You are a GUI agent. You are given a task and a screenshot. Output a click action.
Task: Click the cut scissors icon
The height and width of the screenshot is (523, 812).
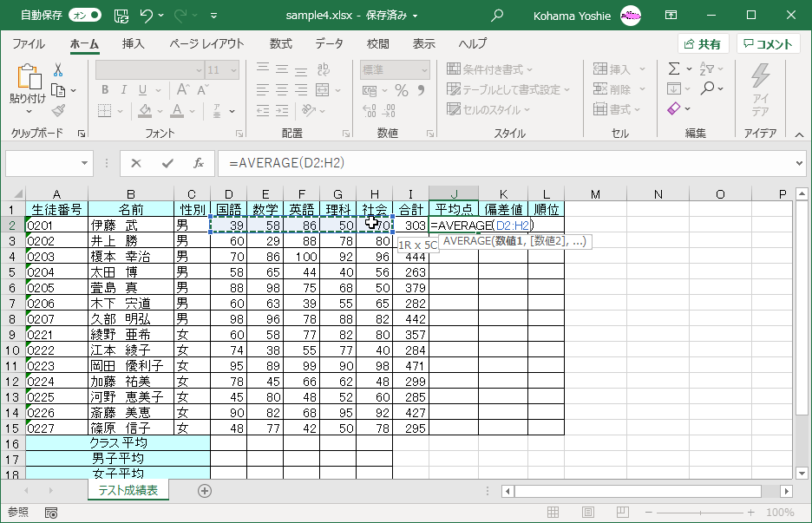[58, 69]
